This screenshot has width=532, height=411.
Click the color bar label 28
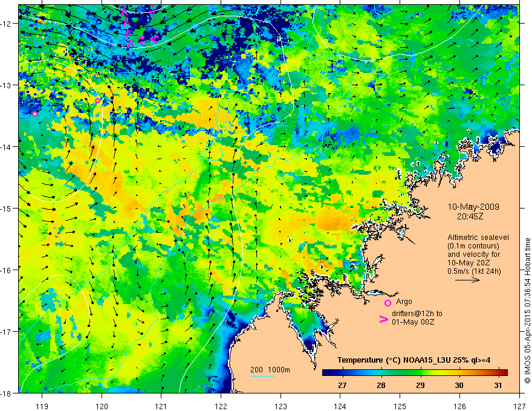pyautogui.click(x=381, y=385)
